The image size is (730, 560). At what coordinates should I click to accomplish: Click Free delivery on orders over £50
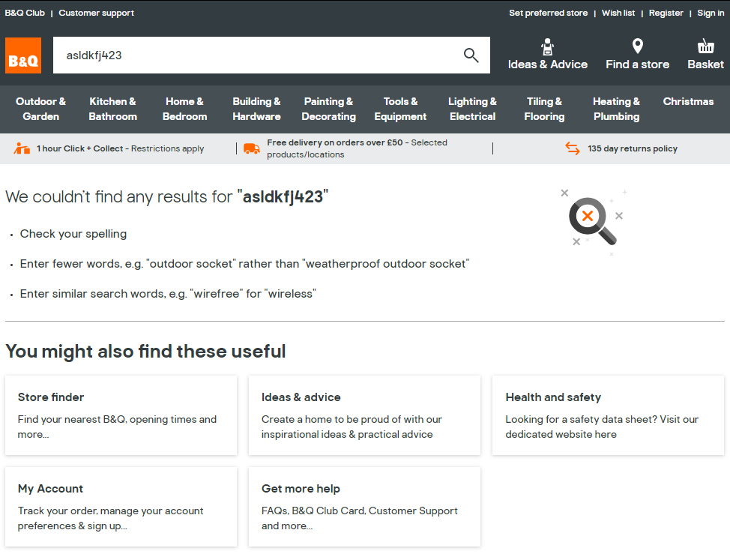(x=335, y=142)
